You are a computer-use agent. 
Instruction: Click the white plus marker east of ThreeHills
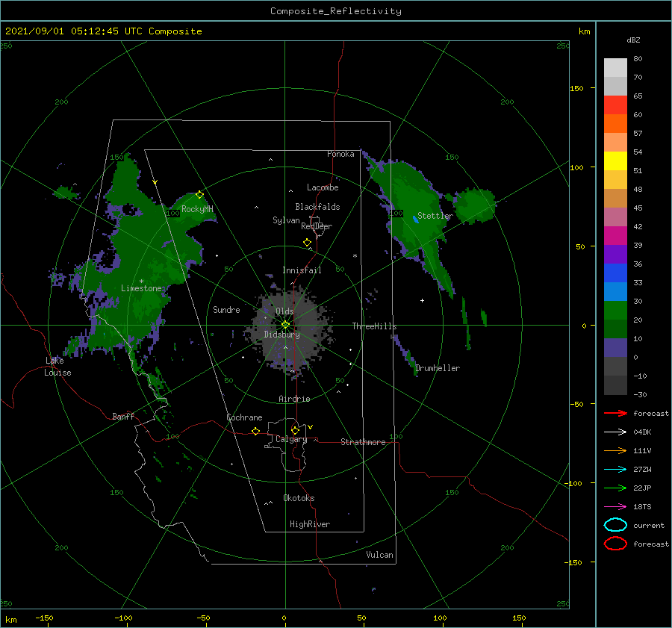tap(422, 300)
